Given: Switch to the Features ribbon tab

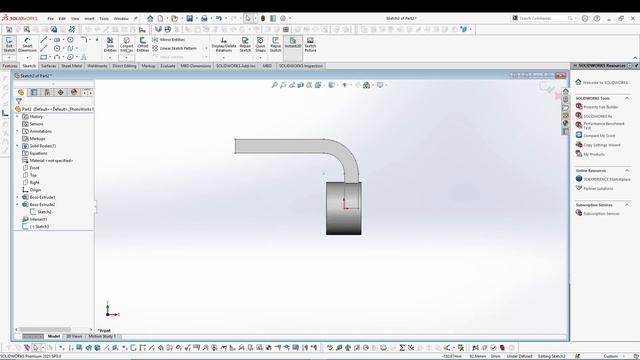Looking at the screenshot, I should point(10,66).
